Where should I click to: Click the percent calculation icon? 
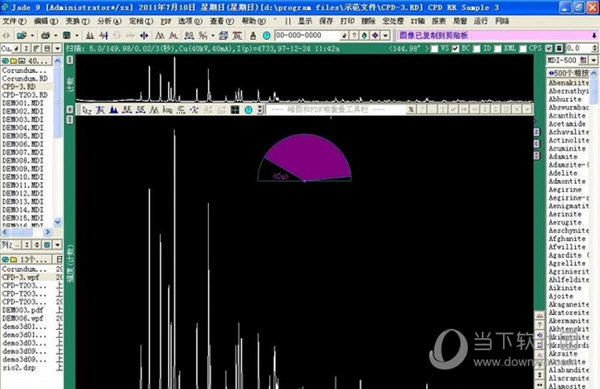[203, 36]
